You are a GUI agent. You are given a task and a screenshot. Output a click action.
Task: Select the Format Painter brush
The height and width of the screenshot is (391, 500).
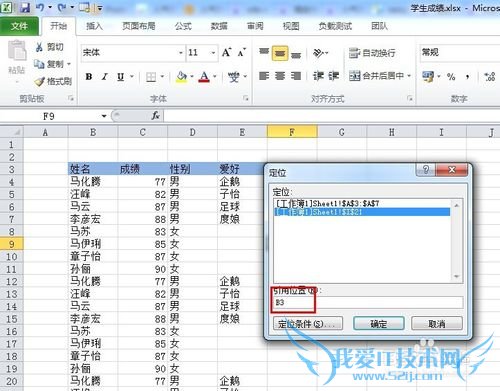[53, 81]
